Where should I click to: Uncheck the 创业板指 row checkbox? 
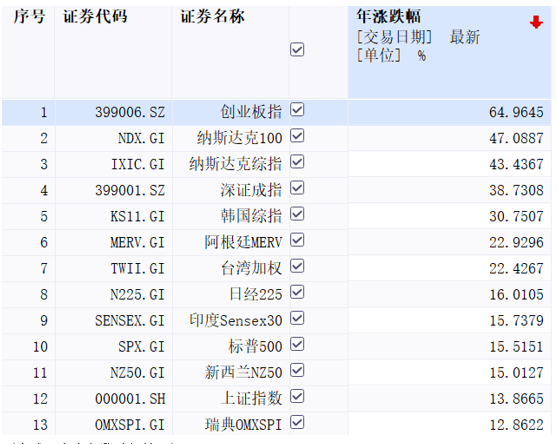297,110
